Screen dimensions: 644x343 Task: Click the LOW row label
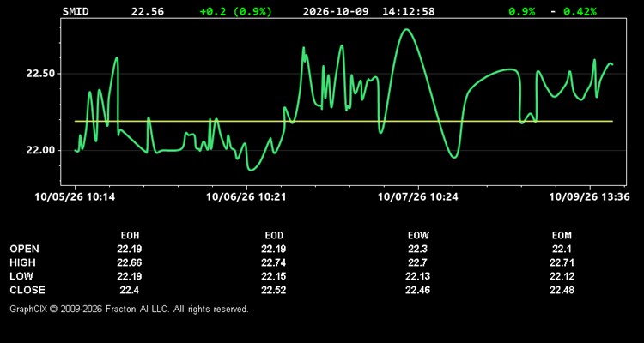coord(21,276)
